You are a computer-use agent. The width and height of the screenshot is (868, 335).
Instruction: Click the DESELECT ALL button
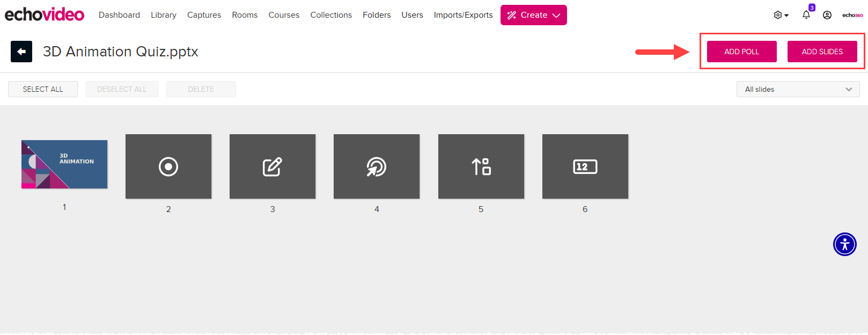pos(122,89)
